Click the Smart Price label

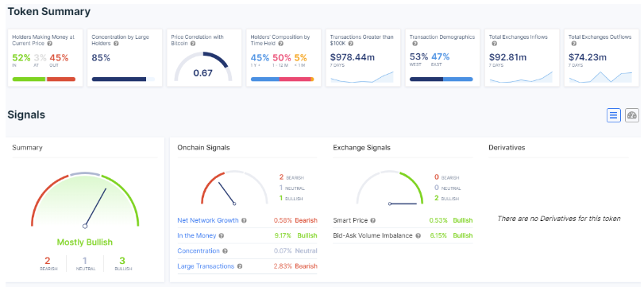tap(350, 220)
